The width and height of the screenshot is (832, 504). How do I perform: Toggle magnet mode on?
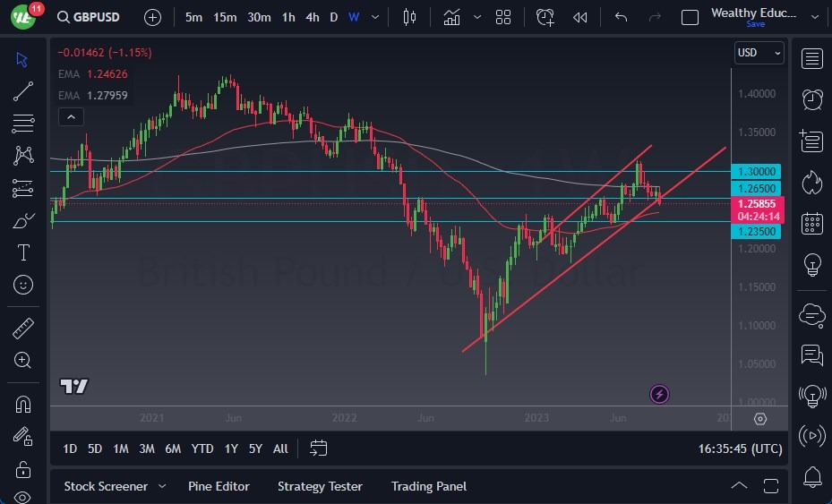click(23, 404)
